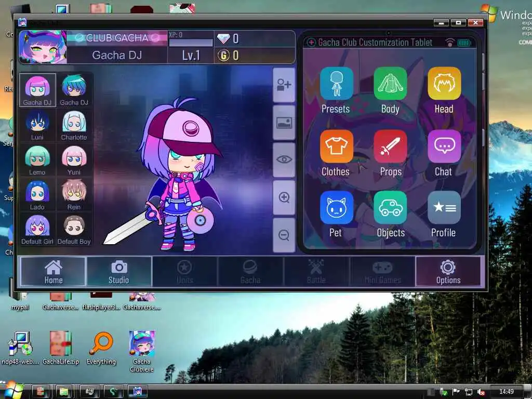This screenshot has height=399, width=532.
Task: Click the tablet battery indicator icon
Action: [464, 43]
